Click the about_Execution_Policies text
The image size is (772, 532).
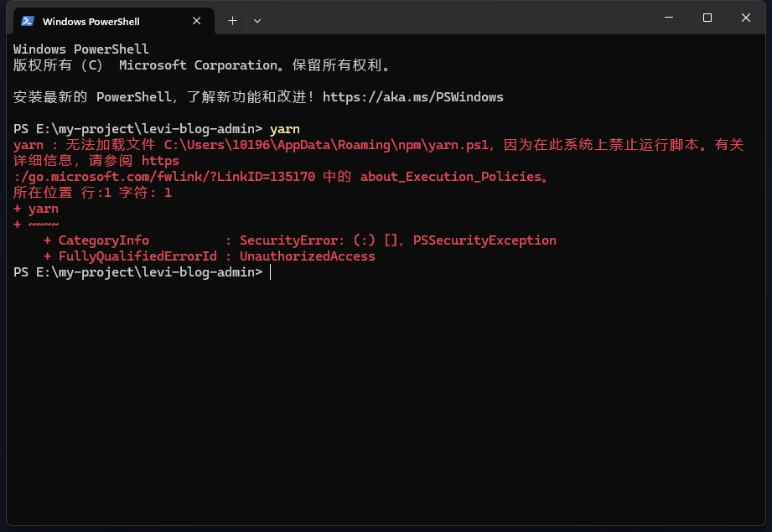tap(451, 177)
